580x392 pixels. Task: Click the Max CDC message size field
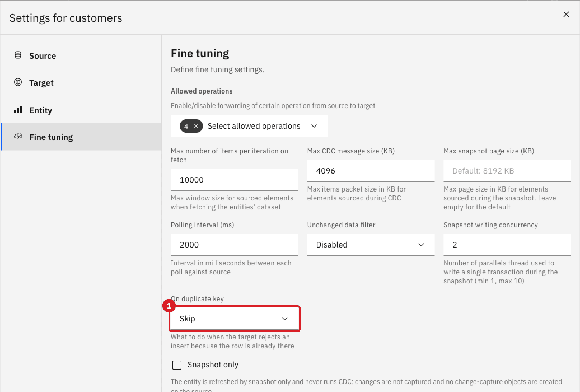click(371, 171)
